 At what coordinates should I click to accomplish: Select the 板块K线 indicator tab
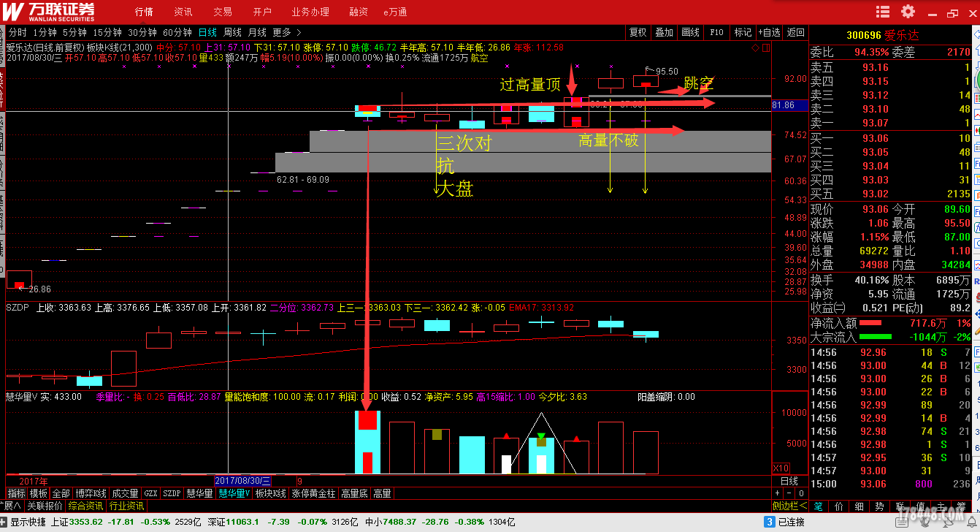pyautogui.click(x=271, y=494)
